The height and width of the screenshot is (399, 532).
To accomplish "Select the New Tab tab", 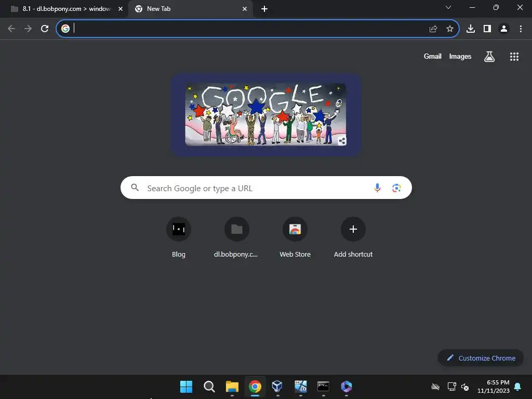I will pos(190,9).
